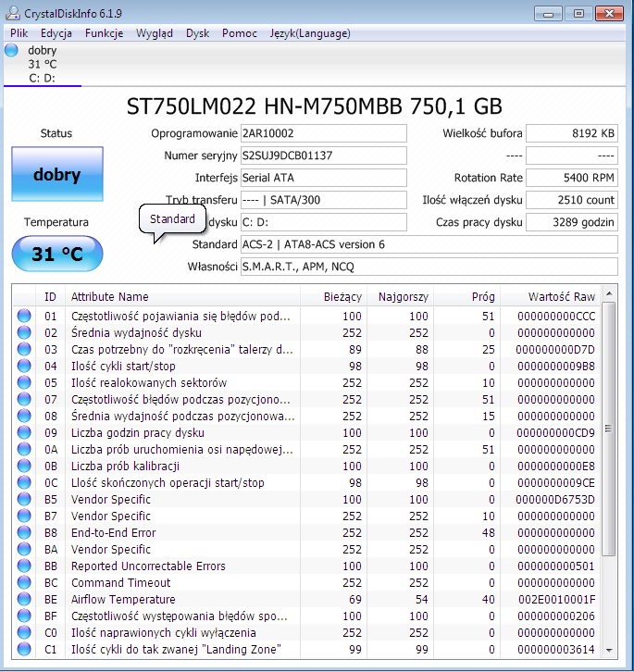Click the CrystalDiskInfo title bar app icon
The height and width of the screenshot is (672, 634).
[13, 13]
